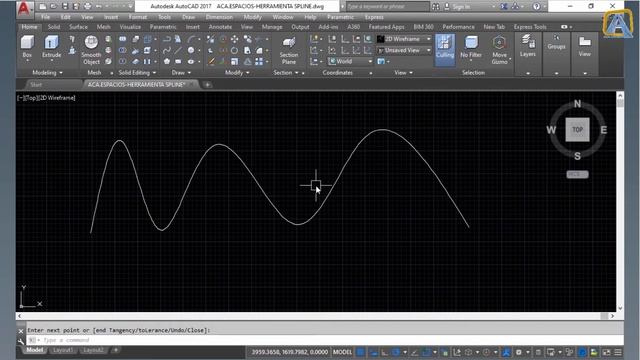
Task: Click the N compass direction on ViewCube
Action: pyautogui.click(x=577, y=104)
